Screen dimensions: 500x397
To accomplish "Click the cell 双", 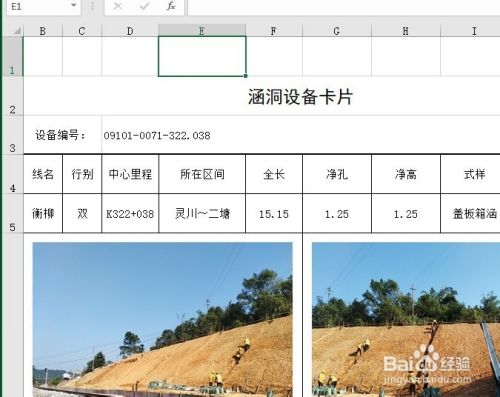I will click(x=82, y=213).
